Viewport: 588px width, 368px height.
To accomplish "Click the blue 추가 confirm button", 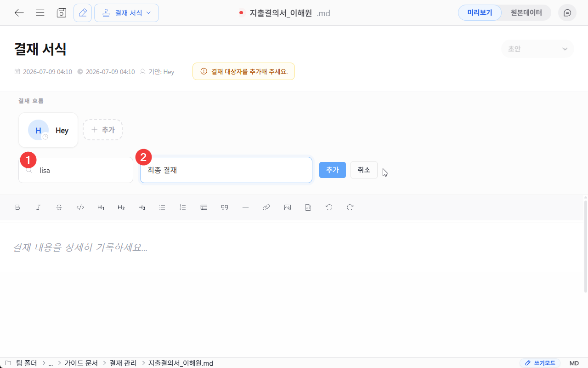I will tap(333, 170).
